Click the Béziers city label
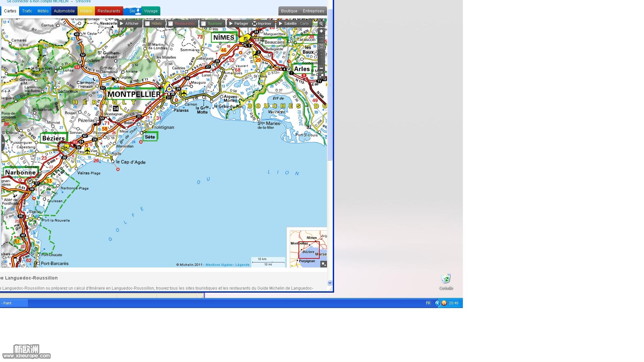 pyautogui.click(x=54, y=138)
